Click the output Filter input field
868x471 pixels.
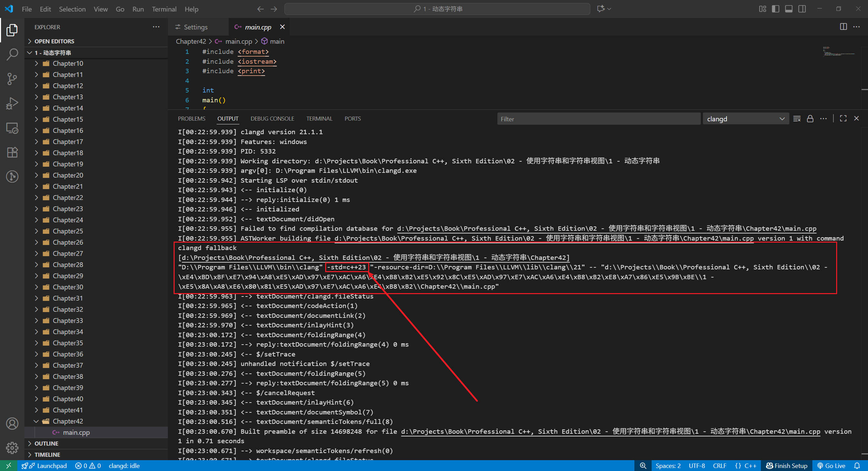coord(598,119)
